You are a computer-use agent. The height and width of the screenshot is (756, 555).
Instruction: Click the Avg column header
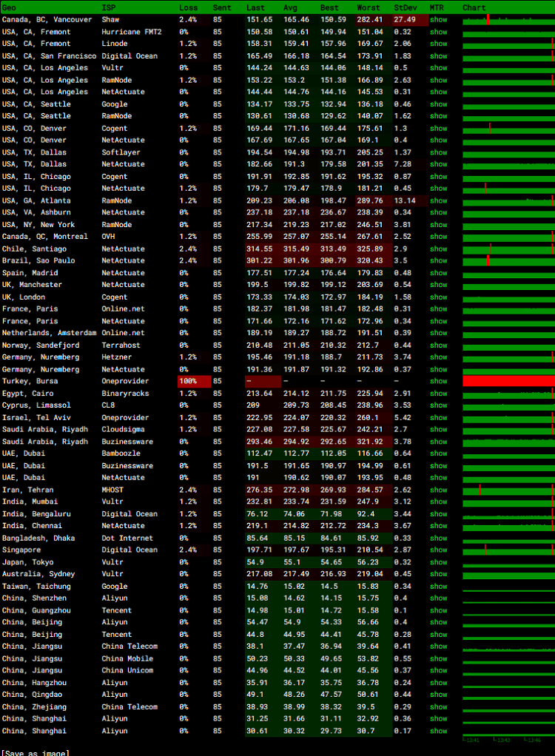click(290, 7)
